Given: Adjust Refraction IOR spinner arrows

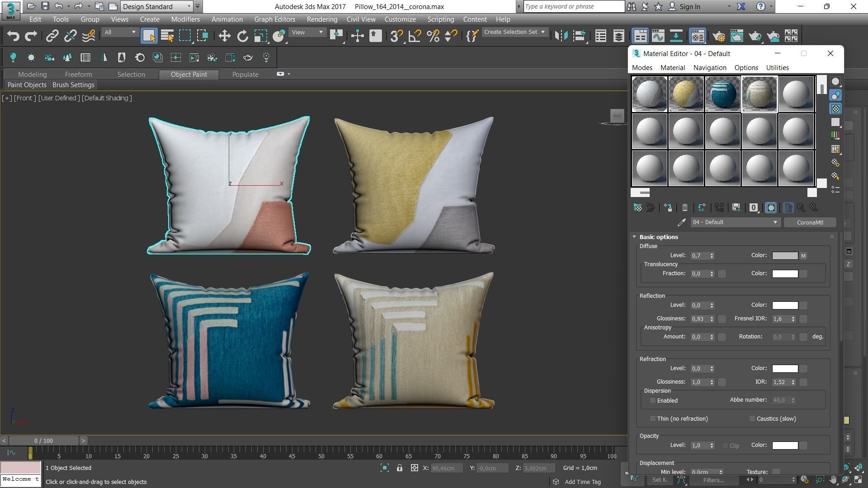Looking at the screenshot, I should 793,382.
